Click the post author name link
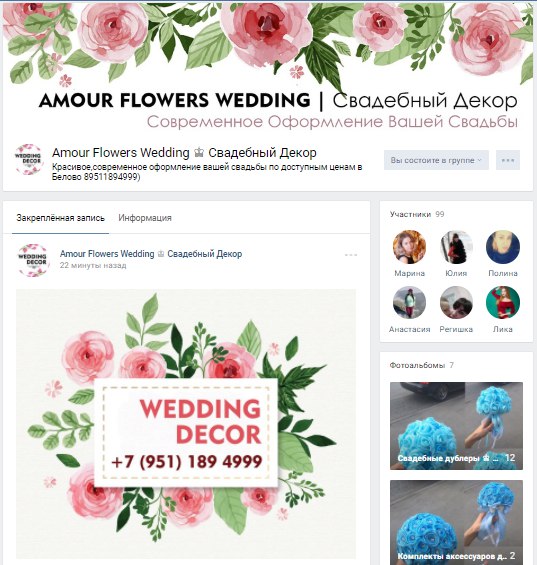537x565 pixels. (151, 254)
